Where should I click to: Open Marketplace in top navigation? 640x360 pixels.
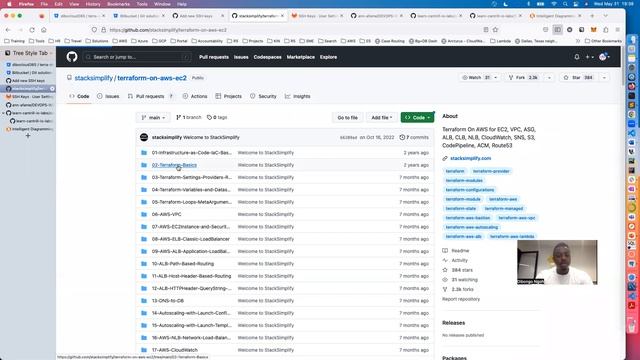pyautogui.click(x=300, y=57)
